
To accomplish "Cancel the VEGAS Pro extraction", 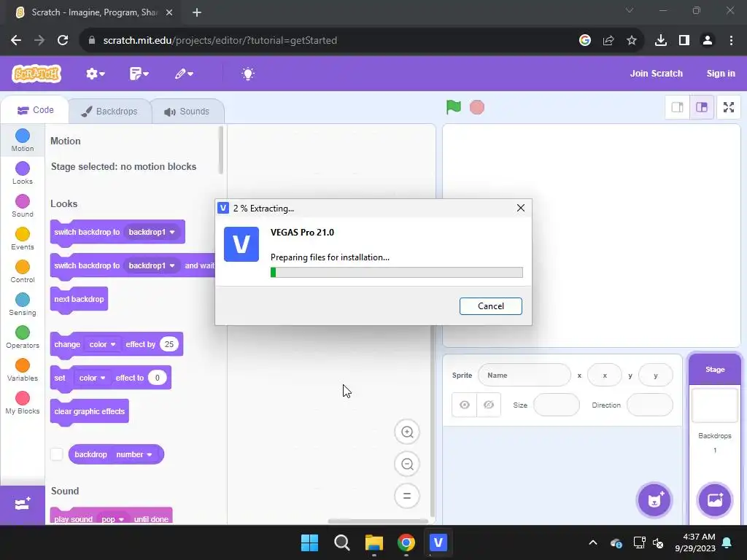I will pyautogui.click(x=491, y=306).
